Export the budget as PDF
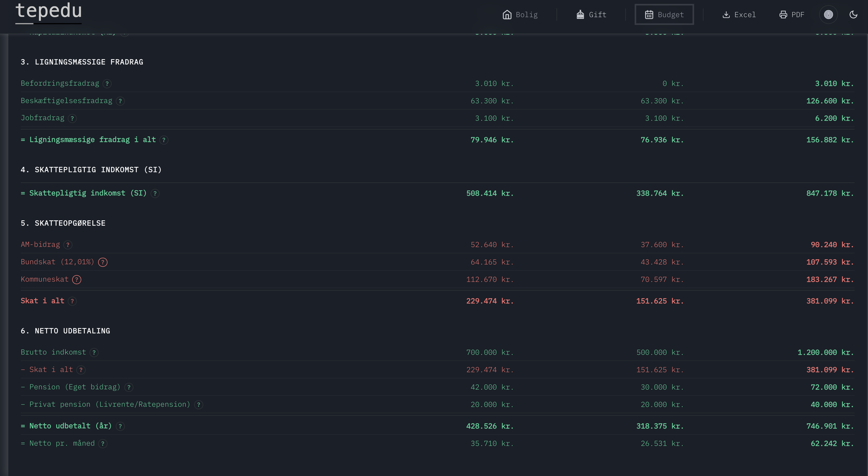 pos(791,15)
